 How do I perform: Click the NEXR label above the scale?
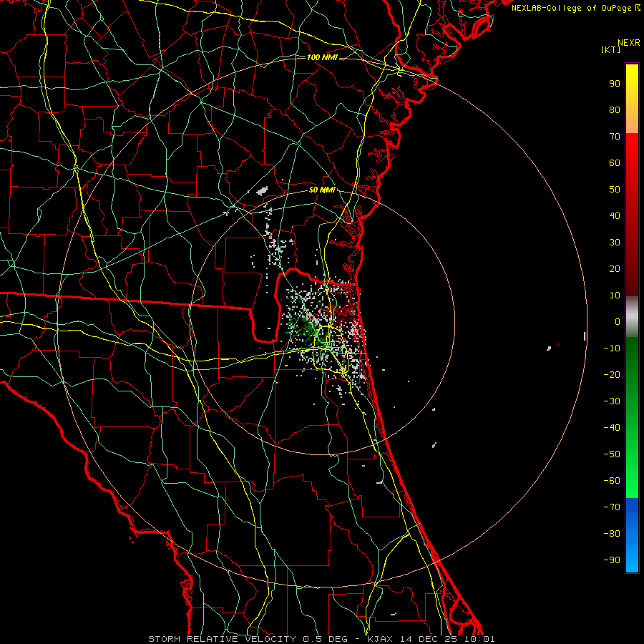point(629,43)
